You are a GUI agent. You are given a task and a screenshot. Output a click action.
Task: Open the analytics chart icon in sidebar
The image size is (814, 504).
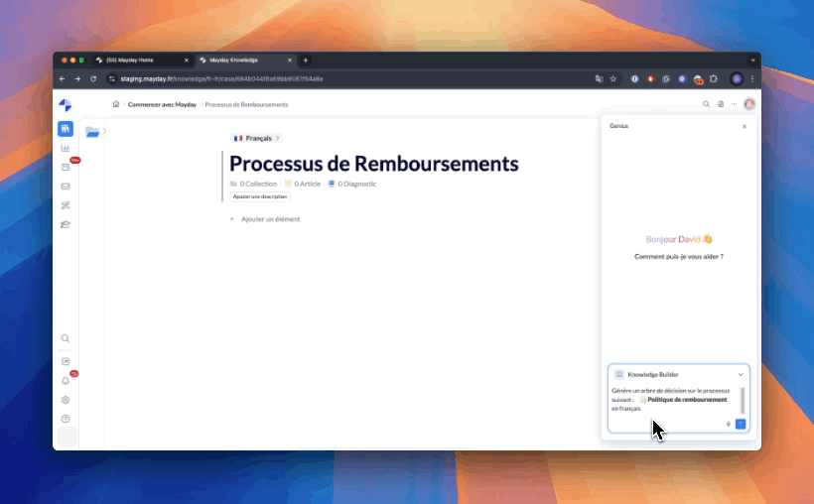pos(66,148)
